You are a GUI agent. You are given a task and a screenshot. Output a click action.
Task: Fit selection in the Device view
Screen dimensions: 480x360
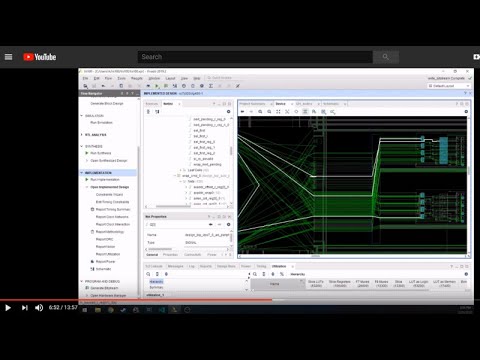pyautogui.click(x=287, y=112)
